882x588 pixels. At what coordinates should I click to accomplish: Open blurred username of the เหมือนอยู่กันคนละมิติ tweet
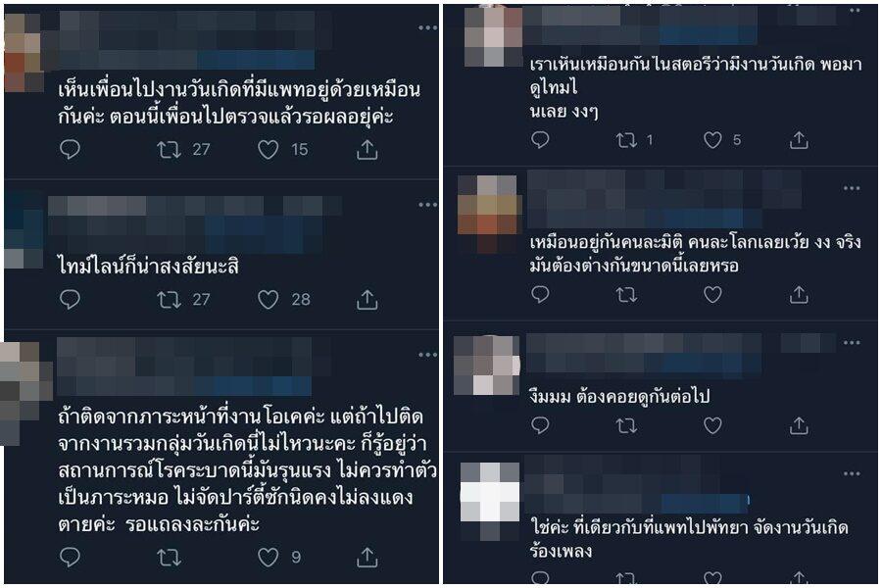(x=663, y=199)
